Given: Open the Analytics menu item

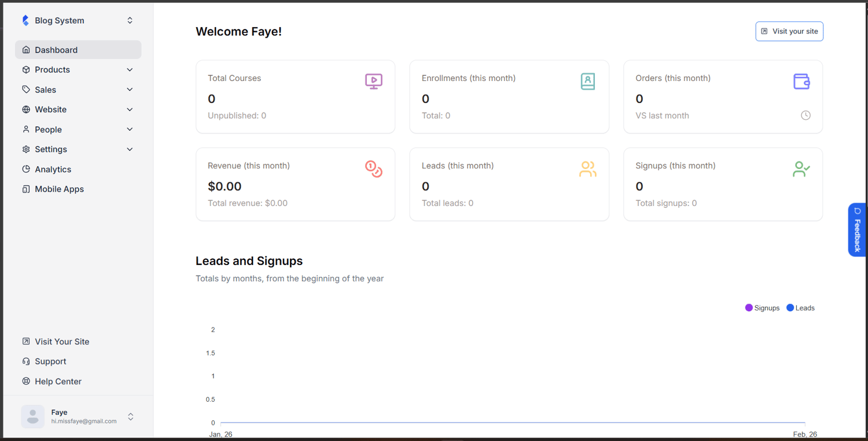Looking at the screenshot, I should pyautogui.click(x=78, y=169).
